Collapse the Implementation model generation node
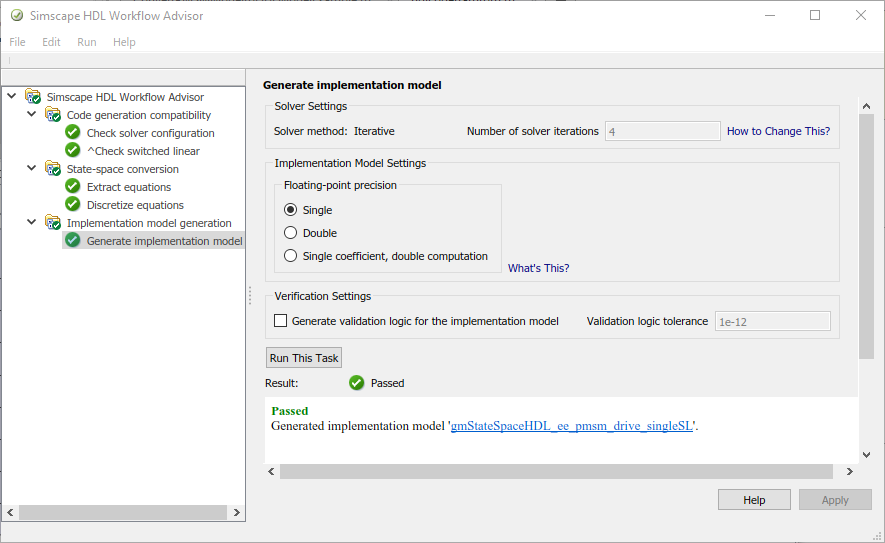 pos(32,223)
